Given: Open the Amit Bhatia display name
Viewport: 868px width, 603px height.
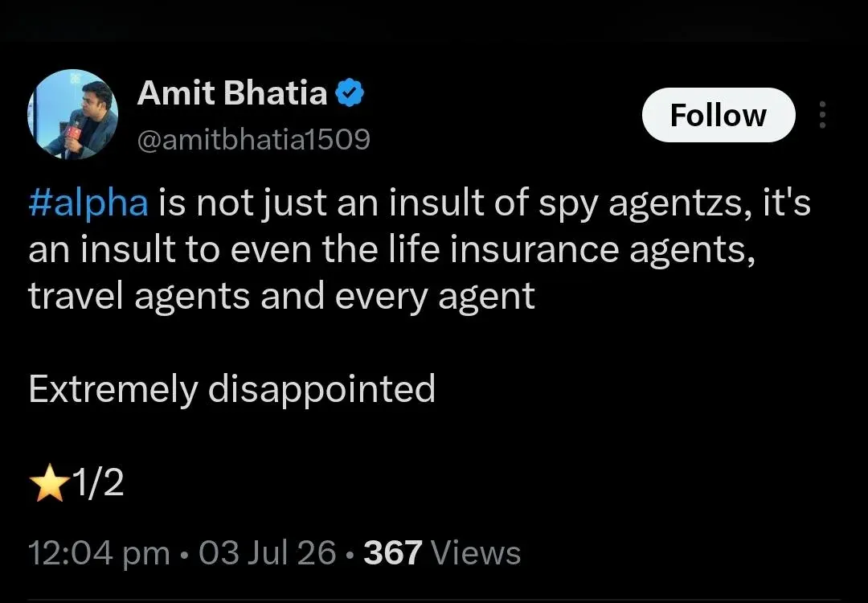Looking at the screenshot, I should (232, 92).
